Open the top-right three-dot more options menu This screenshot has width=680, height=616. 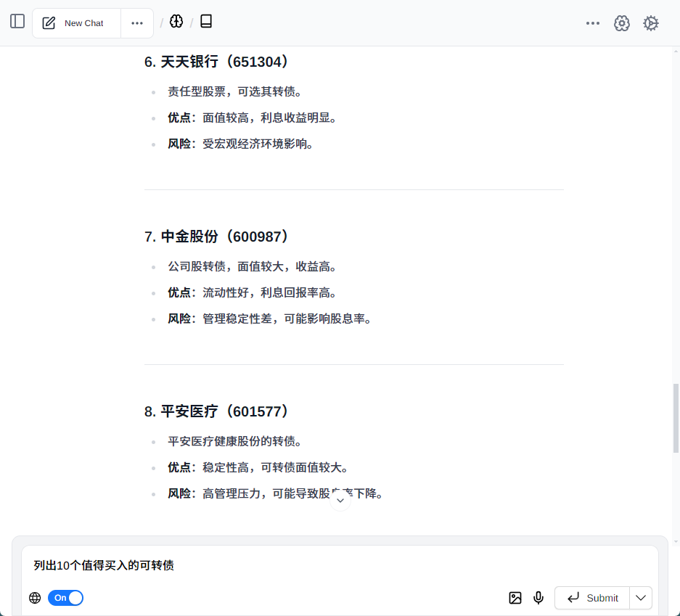coord(592,23)
